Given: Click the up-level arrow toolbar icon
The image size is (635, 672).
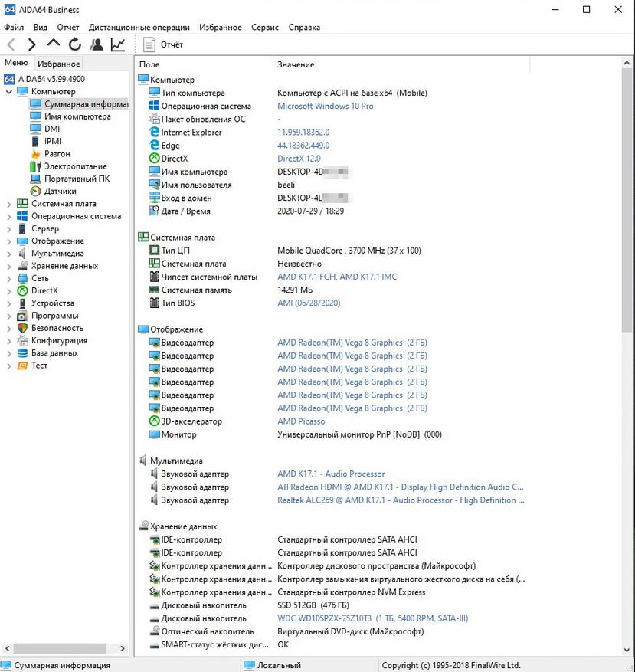Looking at the screenshot, I should (53, 43).
